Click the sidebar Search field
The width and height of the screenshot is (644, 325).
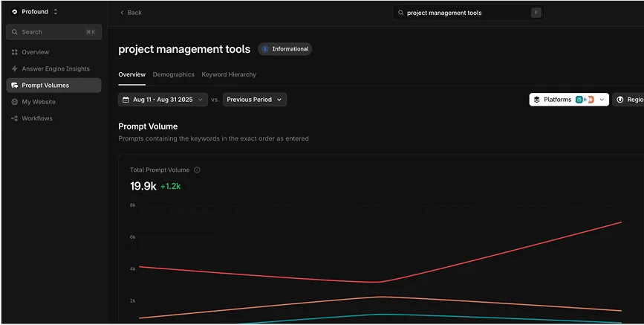coord(53,32)
